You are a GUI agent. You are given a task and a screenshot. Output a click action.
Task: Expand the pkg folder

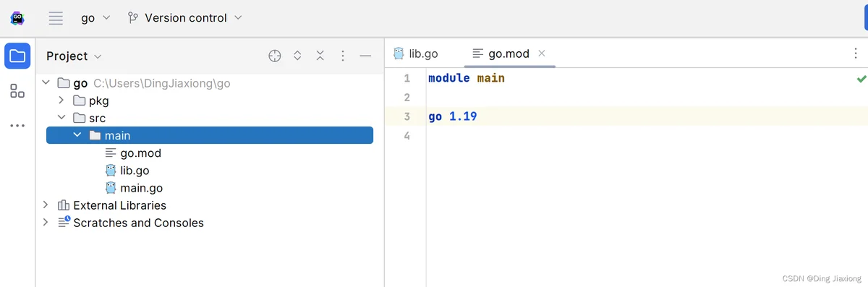pyautogui.click(x=61, y=100)
